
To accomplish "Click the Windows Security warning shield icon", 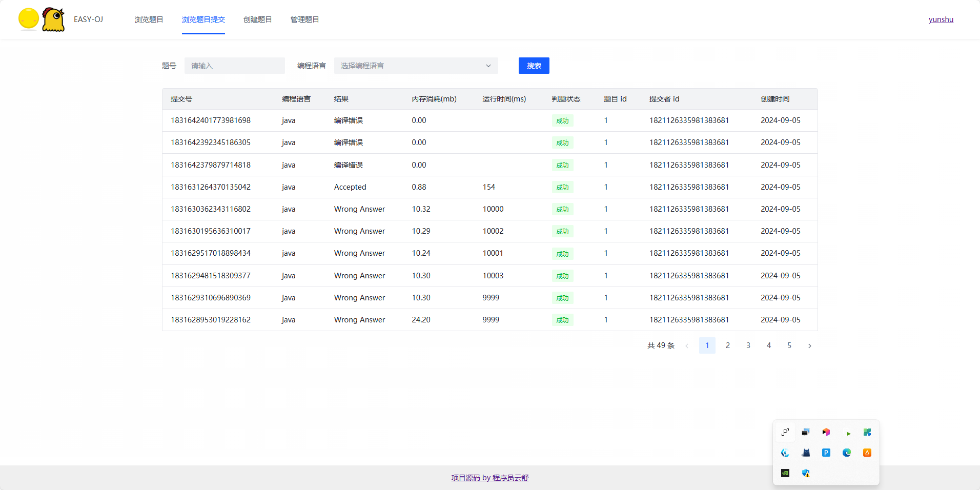I will pos(806,473).
